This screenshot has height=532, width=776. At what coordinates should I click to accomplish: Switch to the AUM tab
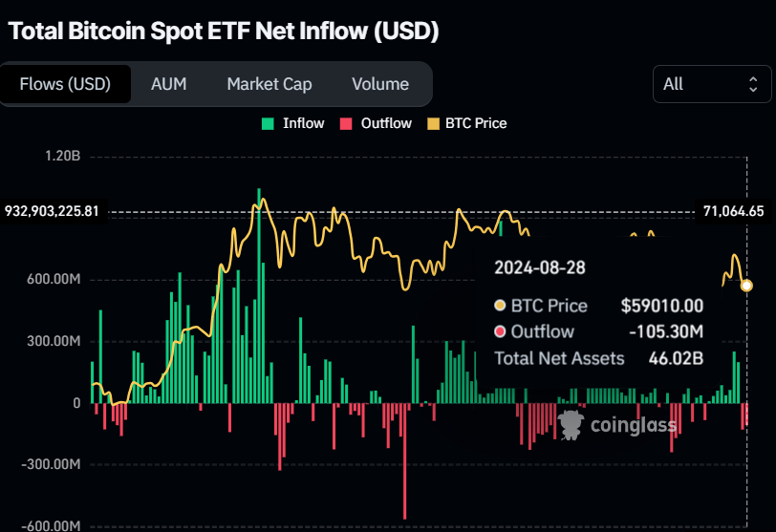tap(168, 84)
